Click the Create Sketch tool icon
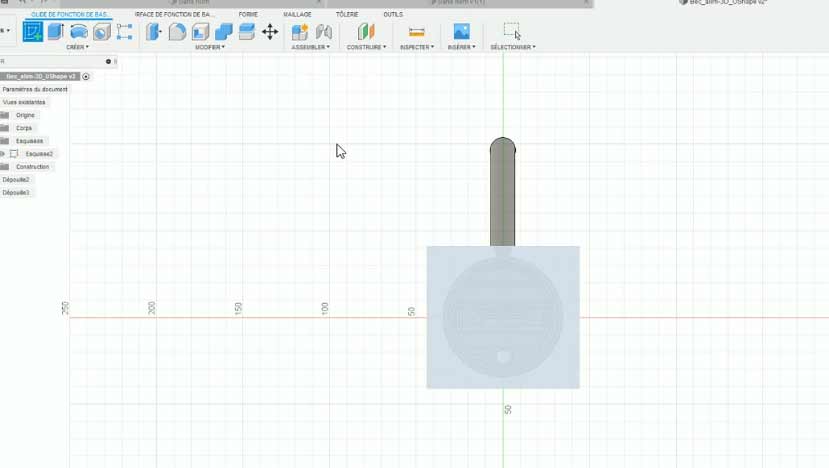The width and height of the screenshot is (829, 468). (x=32, y=32)
